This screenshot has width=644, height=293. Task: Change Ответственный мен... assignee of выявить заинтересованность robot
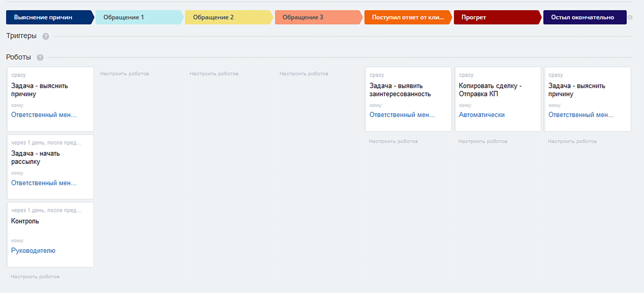click(x=402, y=115)
